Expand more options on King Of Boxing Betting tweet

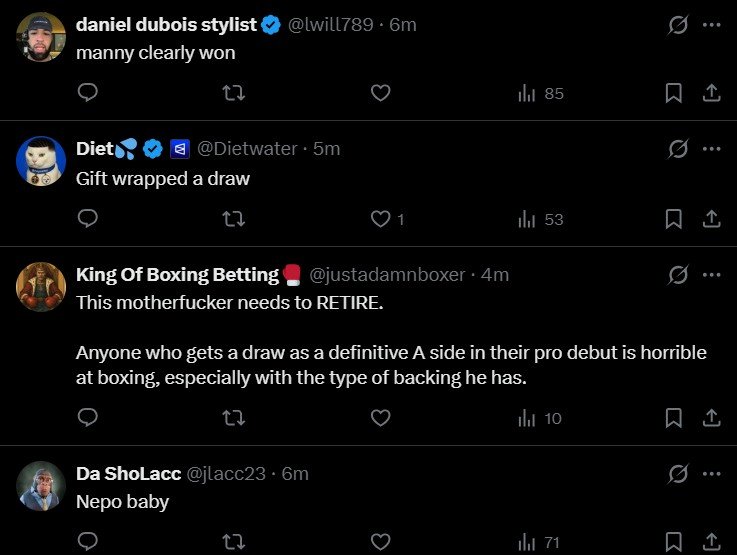point(712,273)
